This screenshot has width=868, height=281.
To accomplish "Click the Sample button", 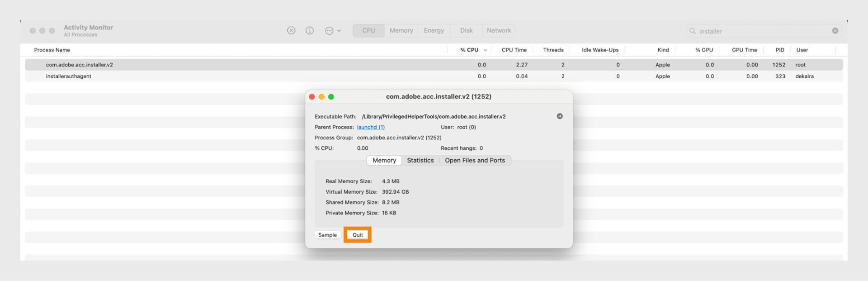I will pos(327,235).
